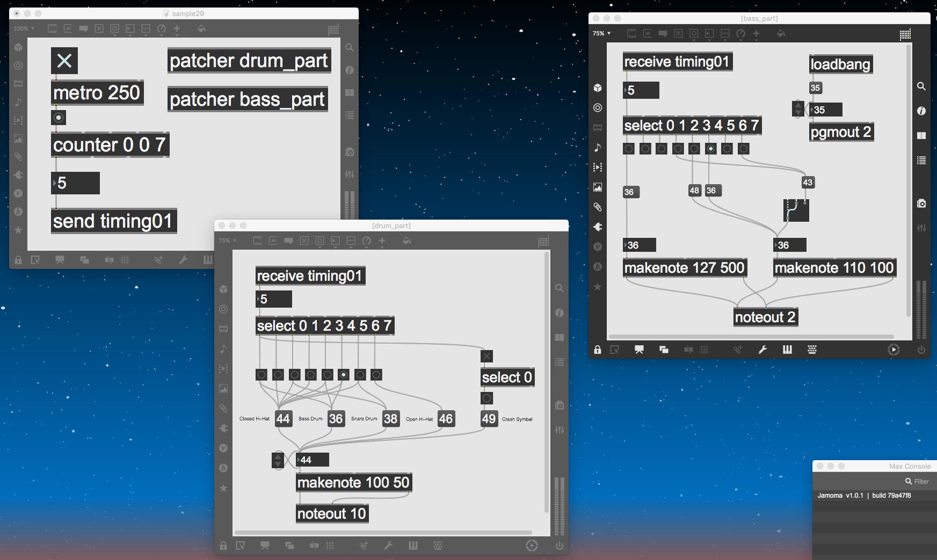Select the noteout 10 object

pos(332,514)
